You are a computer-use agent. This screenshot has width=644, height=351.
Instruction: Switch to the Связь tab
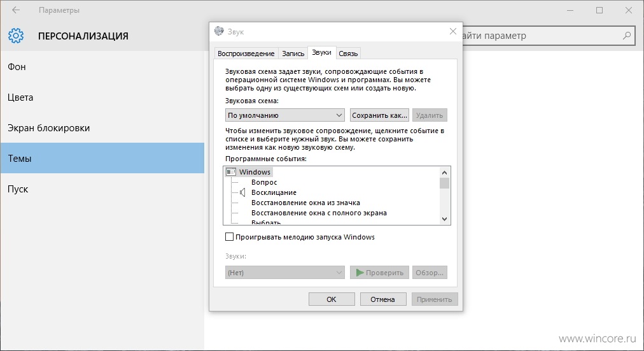pos(348,54)
